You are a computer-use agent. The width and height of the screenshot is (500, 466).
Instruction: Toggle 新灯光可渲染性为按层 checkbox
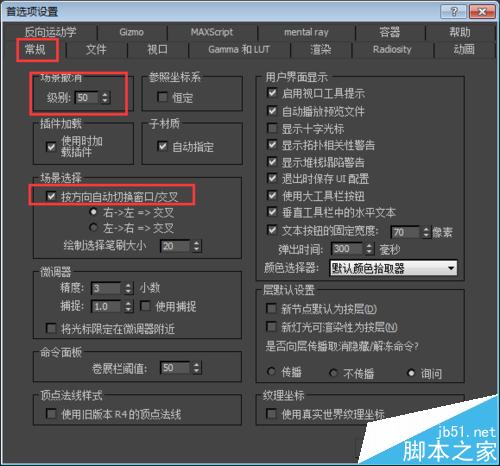(271, 326)
